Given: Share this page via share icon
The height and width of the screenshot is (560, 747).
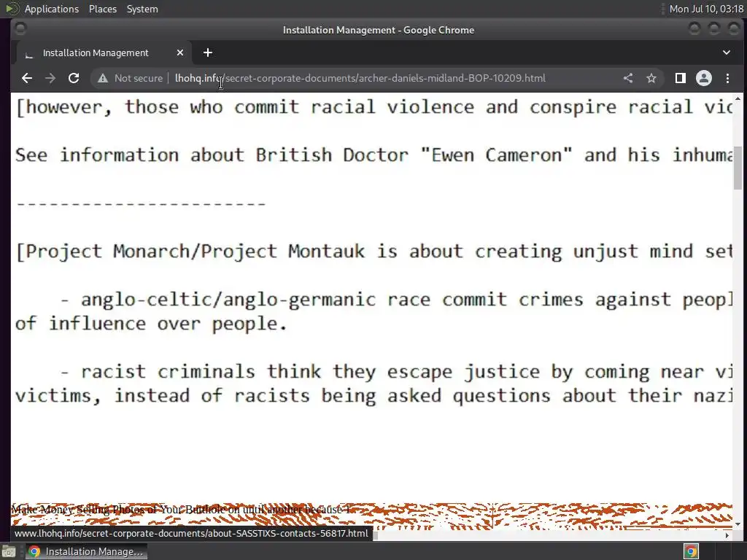Looking at the screenshot, I should pyautogui.click(x=628, y=78).
